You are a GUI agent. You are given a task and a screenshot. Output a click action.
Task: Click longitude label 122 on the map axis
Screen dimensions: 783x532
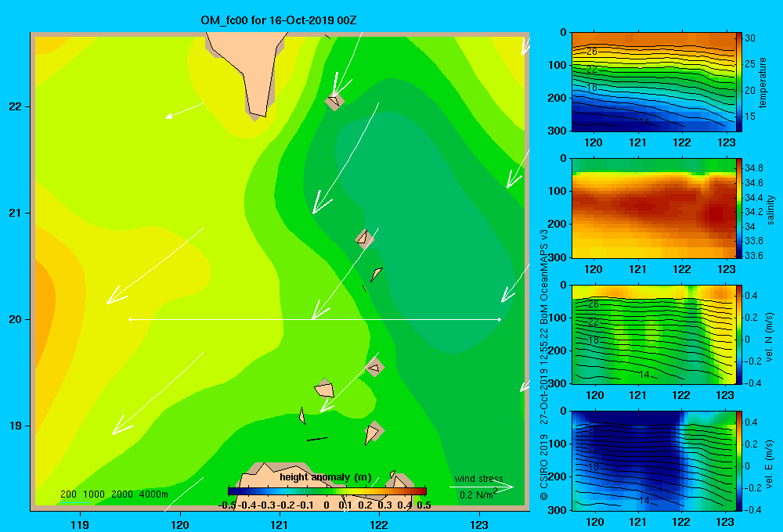(x=379, y=524)
